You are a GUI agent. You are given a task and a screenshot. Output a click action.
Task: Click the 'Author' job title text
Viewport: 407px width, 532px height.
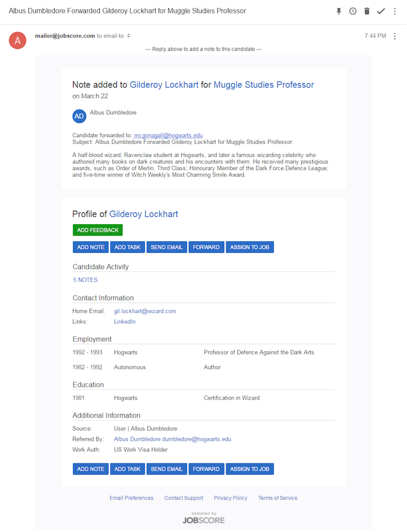(212, 367)
